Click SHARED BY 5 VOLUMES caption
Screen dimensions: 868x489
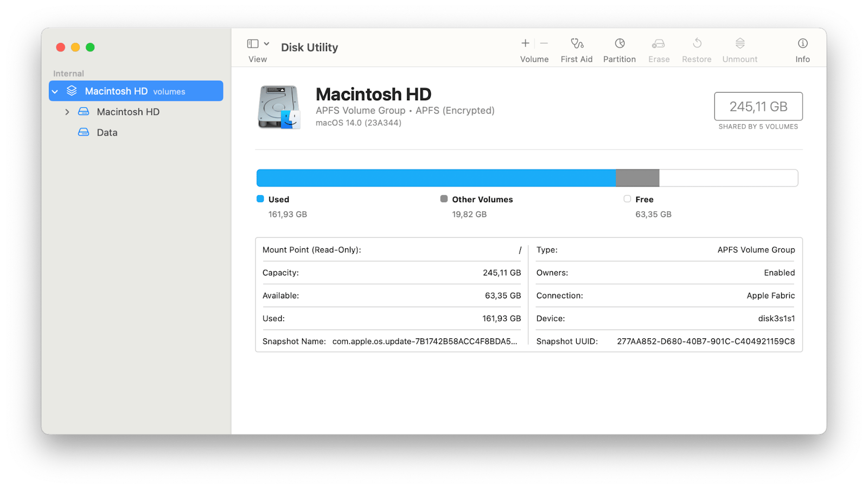tap(758, 126)
